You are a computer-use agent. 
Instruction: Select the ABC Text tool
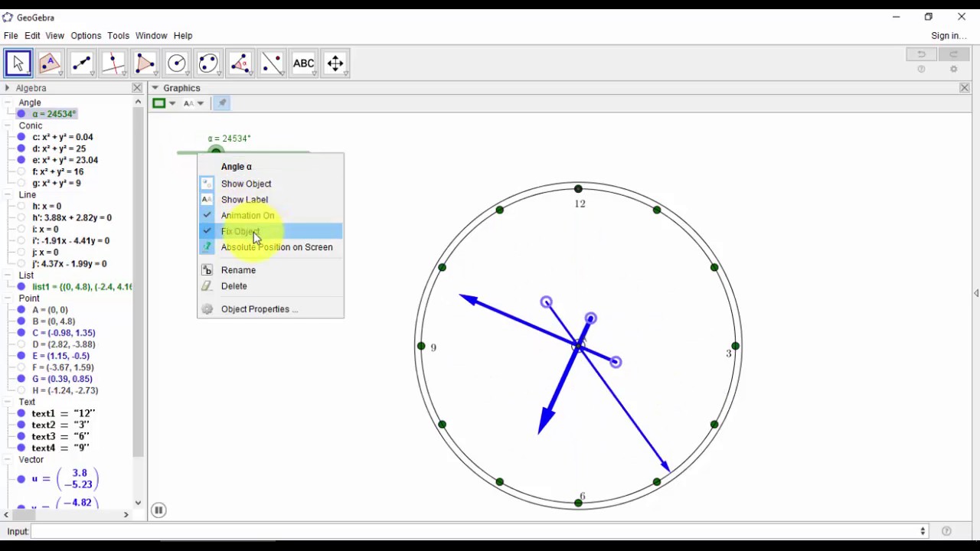point(303,64)
